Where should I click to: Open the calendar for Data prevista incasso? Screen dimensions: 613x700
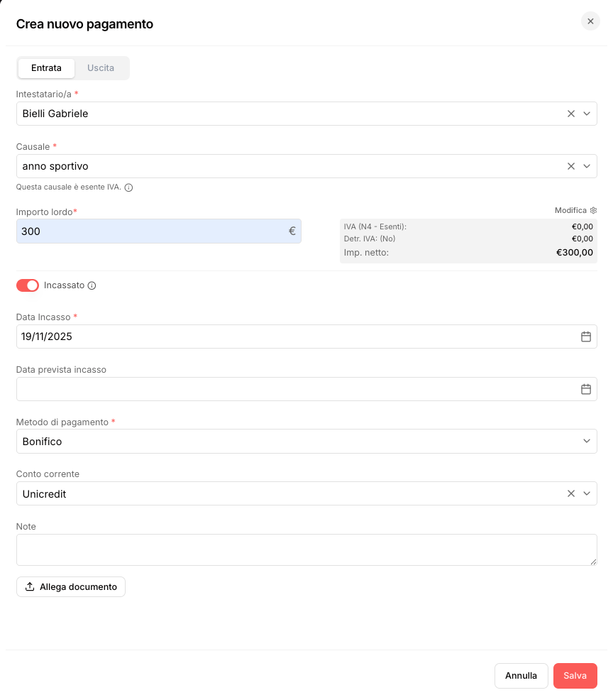(586, 389)
